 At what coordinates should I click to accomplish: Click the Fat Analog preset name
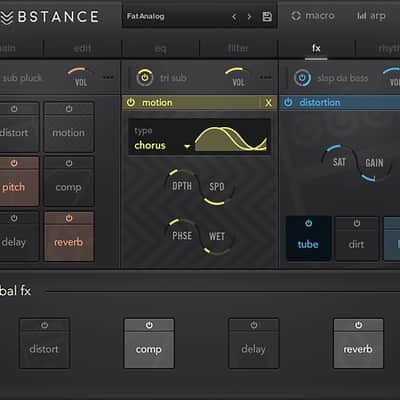[146, 16]
